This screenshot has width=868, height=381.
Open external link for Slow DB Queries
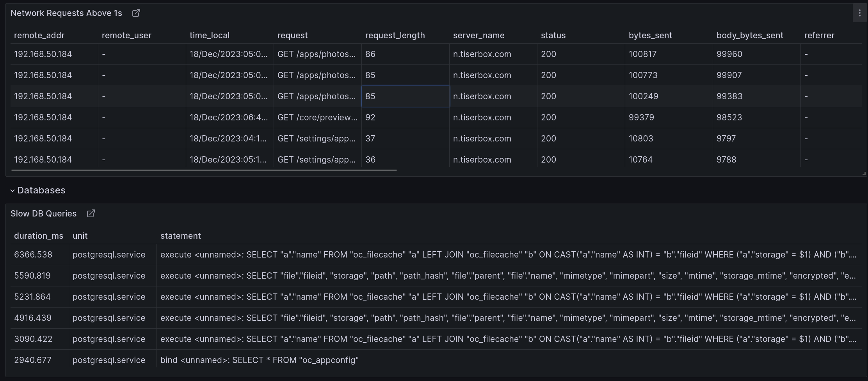91,213
